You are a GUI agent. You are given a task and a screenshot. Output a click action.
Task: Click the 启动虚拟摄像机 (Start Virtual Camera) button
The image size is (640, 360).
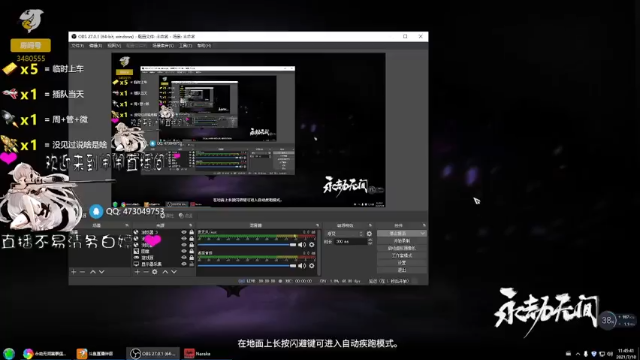[402, 248]
